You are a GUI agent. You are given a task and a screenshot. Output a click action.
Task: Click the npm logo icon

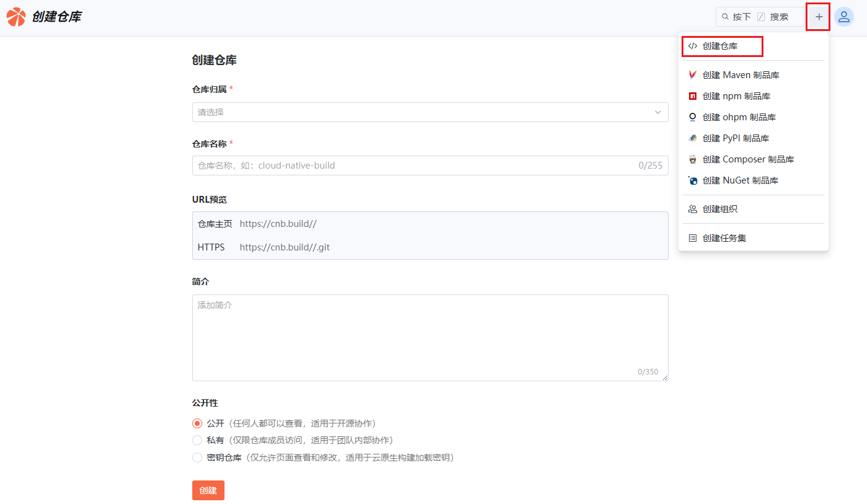[693, 96]
